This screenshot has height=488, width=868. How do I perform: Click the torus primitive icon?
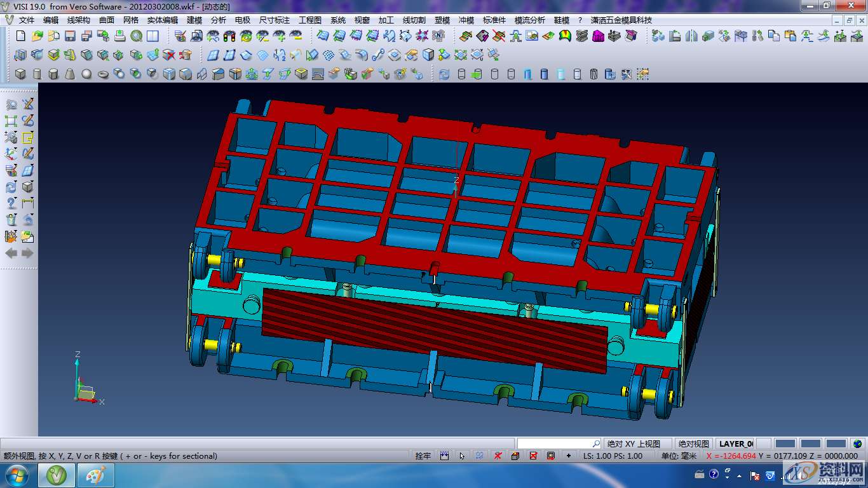103,74
